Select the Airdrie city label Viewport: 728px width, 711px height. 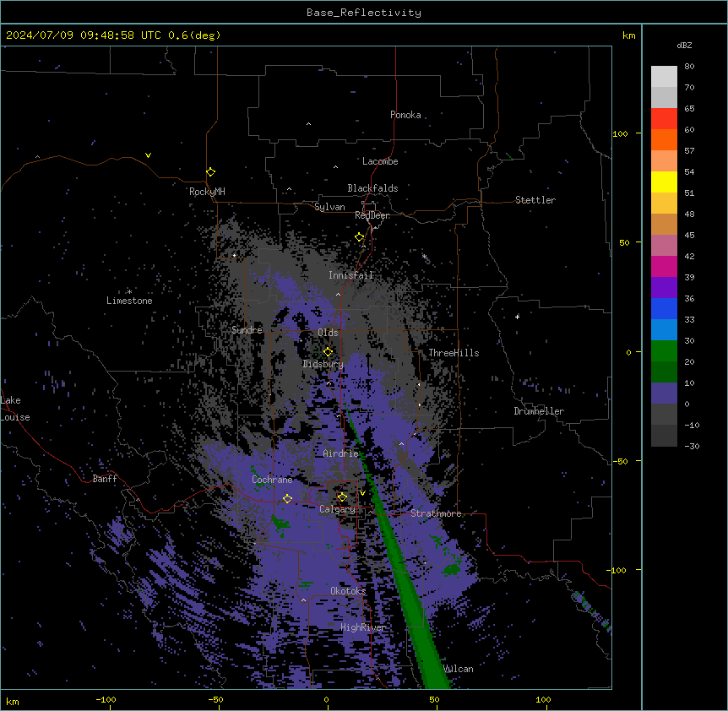(340, 453)
